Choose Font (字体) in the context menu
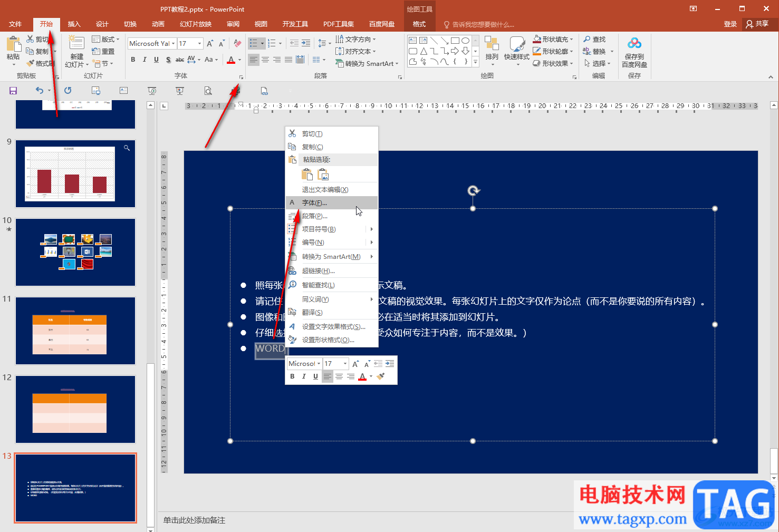 [x=332, y=203]
